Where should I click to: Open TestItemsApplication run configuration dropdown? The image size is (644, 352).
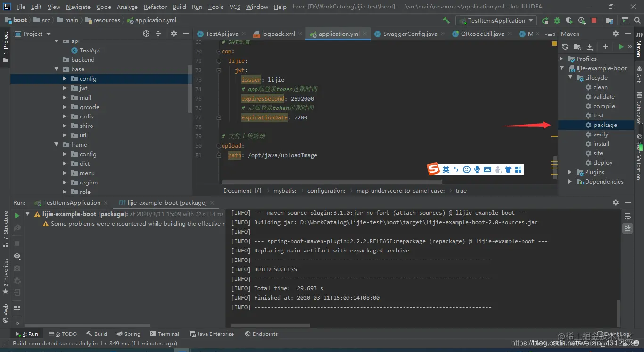click(496, 20)
